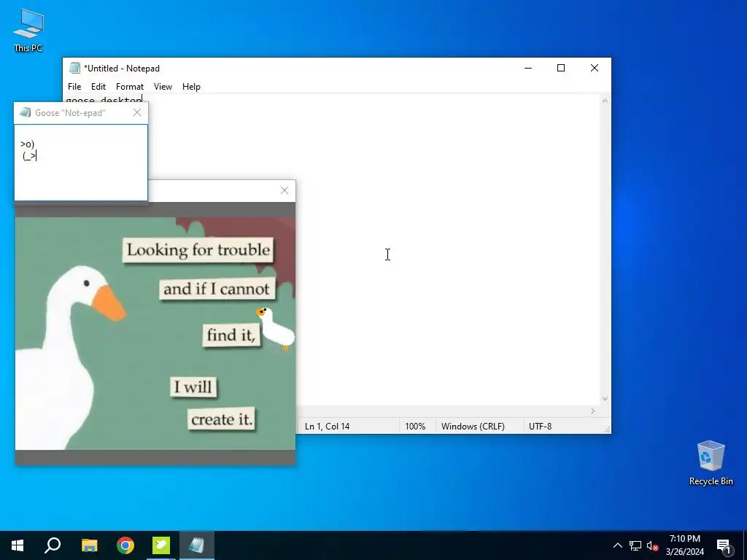
Task: Click the "100%" zoom status entry
Action: (415, 426)
